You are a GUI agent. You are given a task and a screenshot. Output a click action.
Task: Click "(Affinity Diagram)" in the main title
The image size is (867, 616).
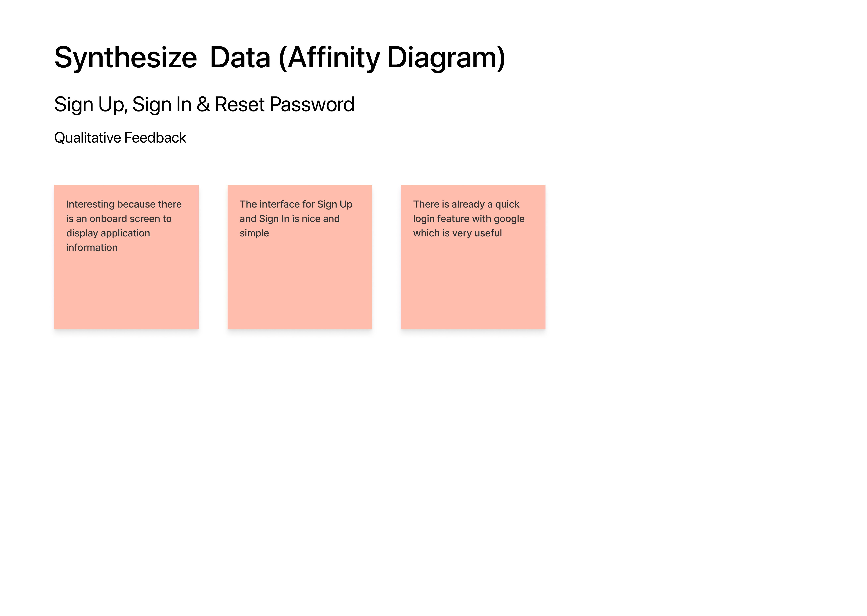[x=392, y=58]
